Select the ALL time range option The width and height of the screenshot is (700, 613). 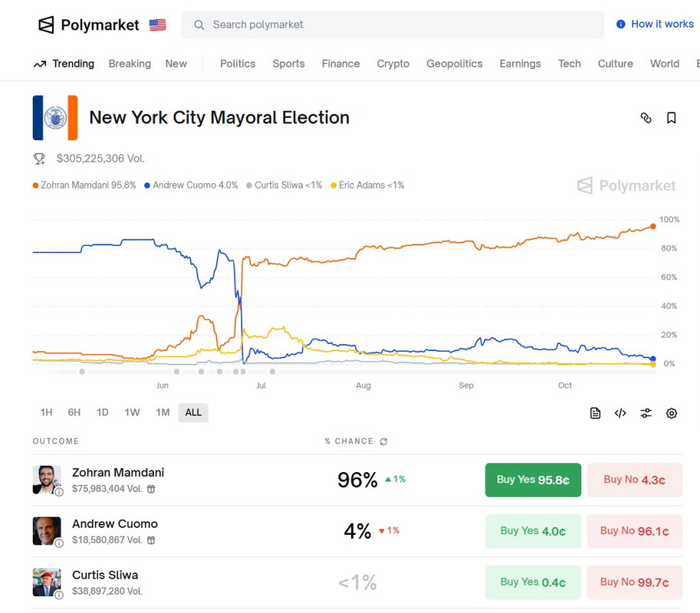click(x=193, y=412)
